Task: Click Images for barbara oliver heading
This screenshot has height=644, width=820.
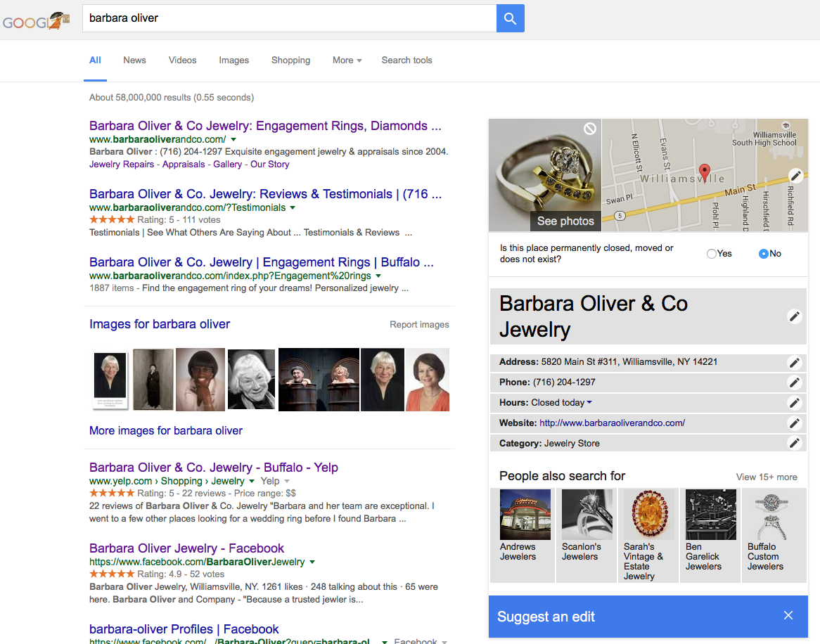Action: click(160, 324)
